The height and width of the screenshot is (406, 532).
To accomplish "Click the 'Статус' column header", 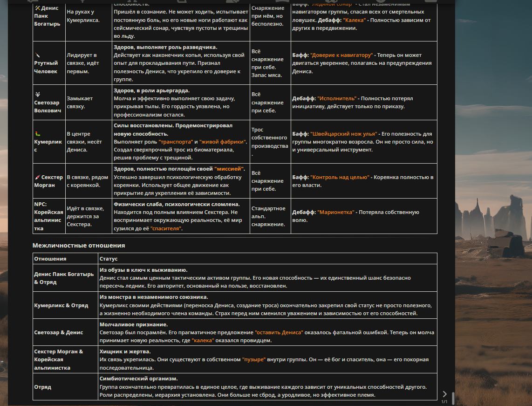I will point(267,259).
